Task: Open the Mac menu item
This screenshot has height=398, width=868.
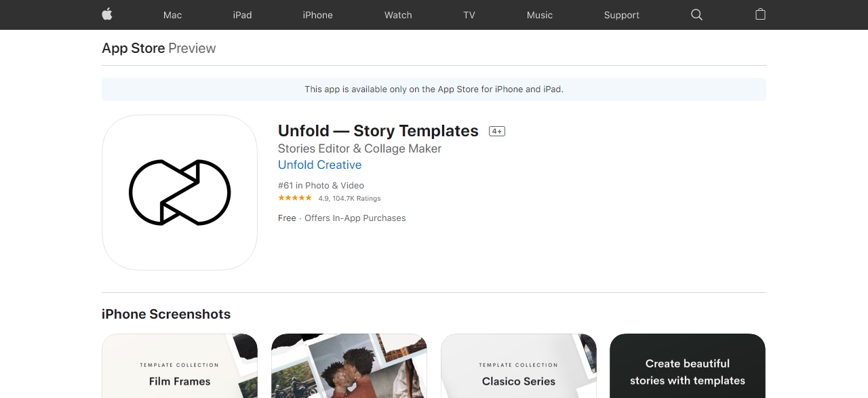Action: tap(172, 15)
